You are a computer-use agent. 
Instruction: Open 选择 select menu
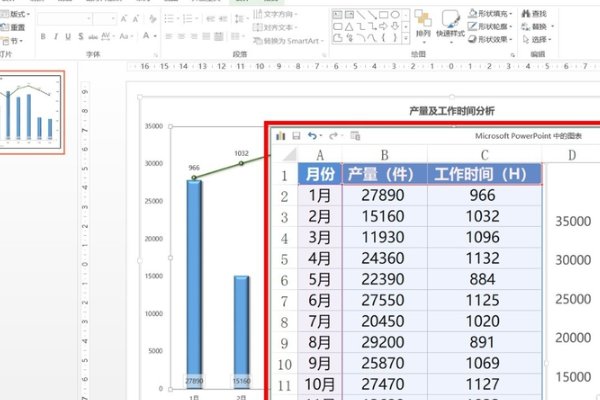pyautogui.click(x=537, y=39)
